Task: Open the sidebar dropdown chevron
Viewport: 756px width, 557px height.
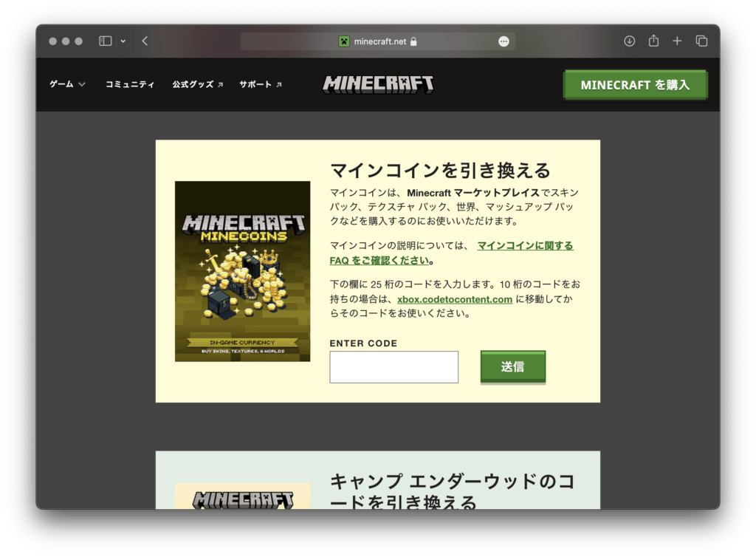Action: tap(123, 41)
